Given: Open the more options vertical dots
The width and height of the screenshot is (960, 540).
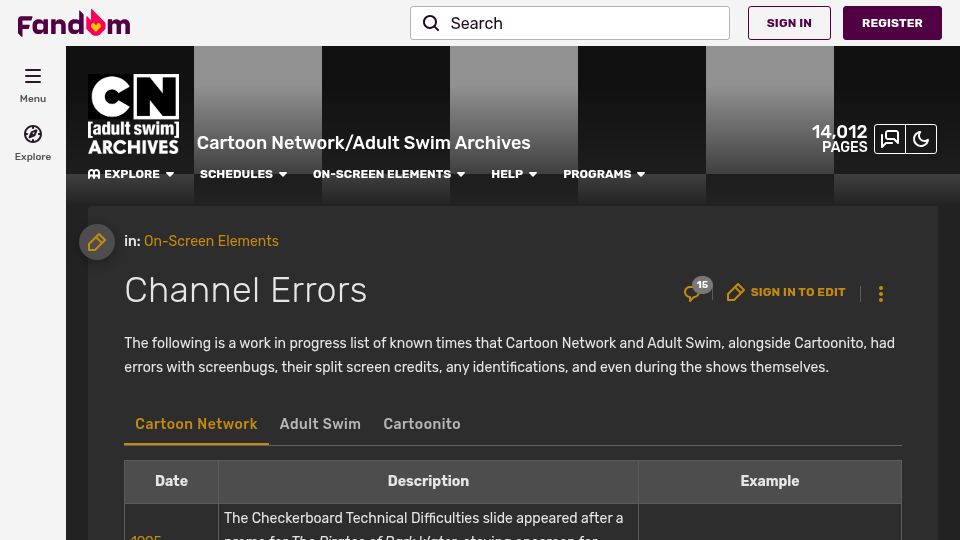Looking at the screenshot, I should (x=880, y=293).
